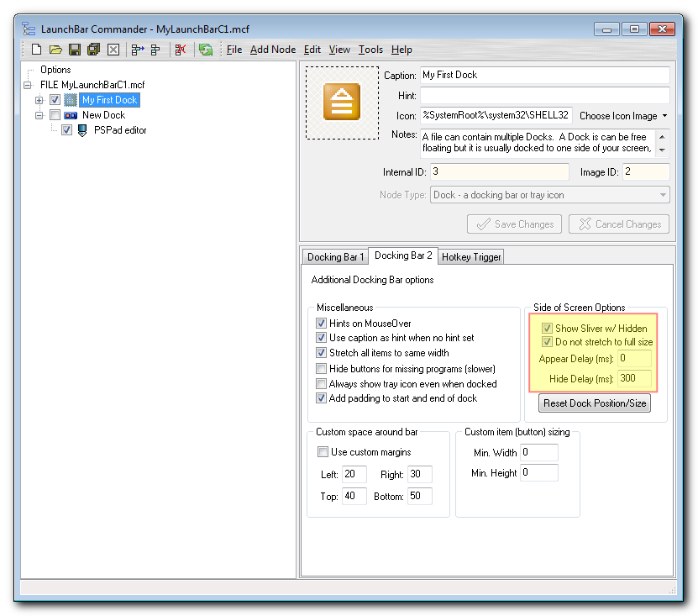The width and height of the screenshot is (698, 616).
Task: Open the Choose Icon Image dropdown
Action: (x=623, y=116)
